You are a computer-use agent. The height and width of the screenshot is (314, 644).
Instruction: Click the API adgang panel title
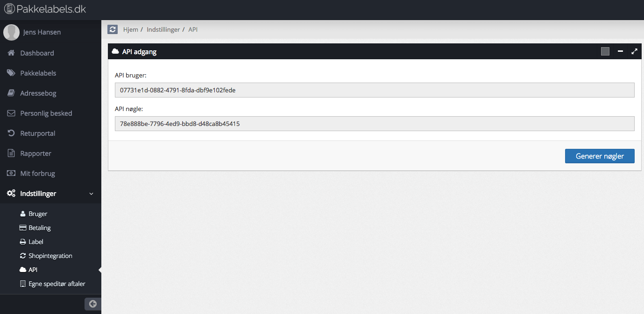coord(139,52)
